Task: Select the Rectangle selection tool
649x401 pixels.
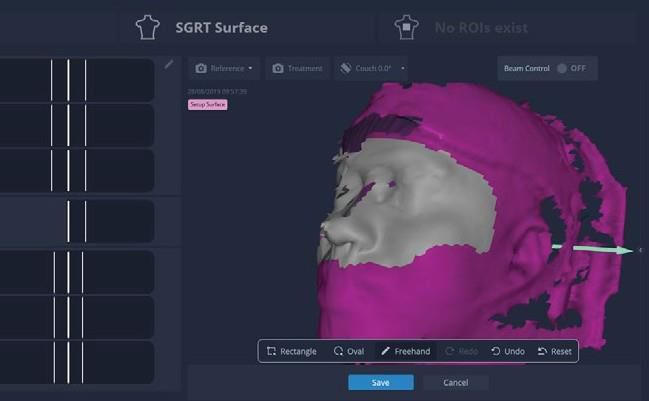Action: point(292,351)
